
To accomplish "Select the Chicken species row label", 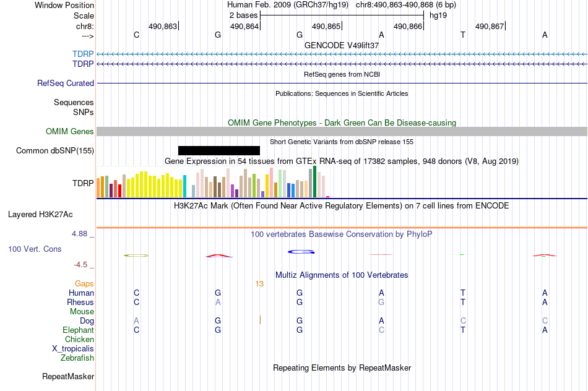I will (x=79, y=339).
